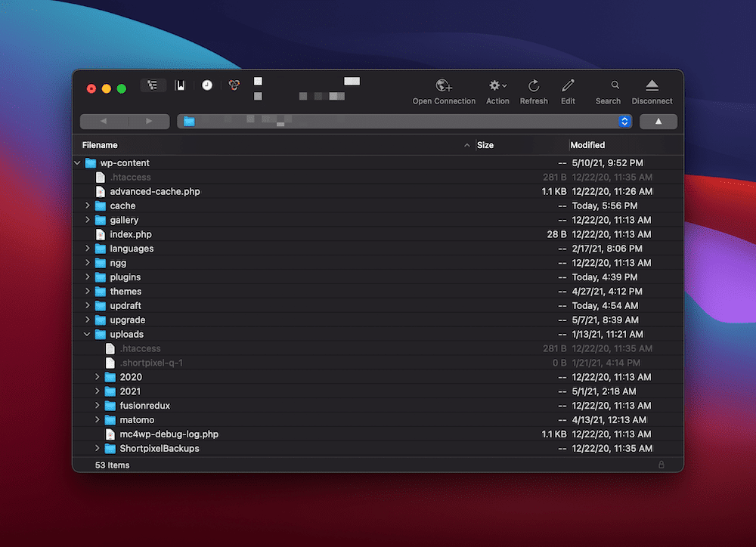
Task: Disconnect from the server via the eject icon
Action: [651, 85]
